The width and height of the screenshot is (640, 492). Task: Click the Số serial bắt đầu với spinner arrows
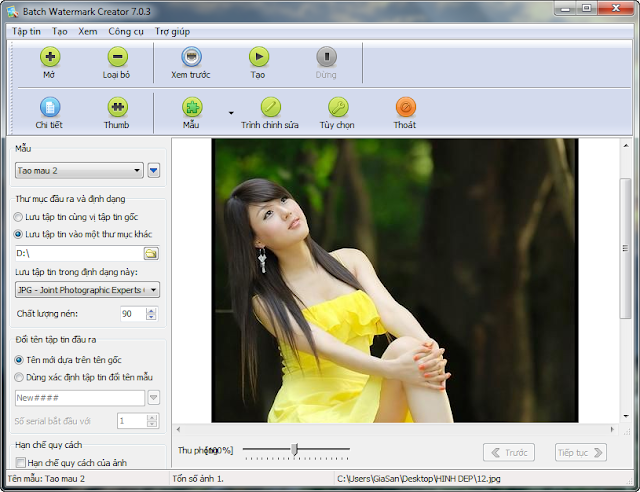point(152,421)
